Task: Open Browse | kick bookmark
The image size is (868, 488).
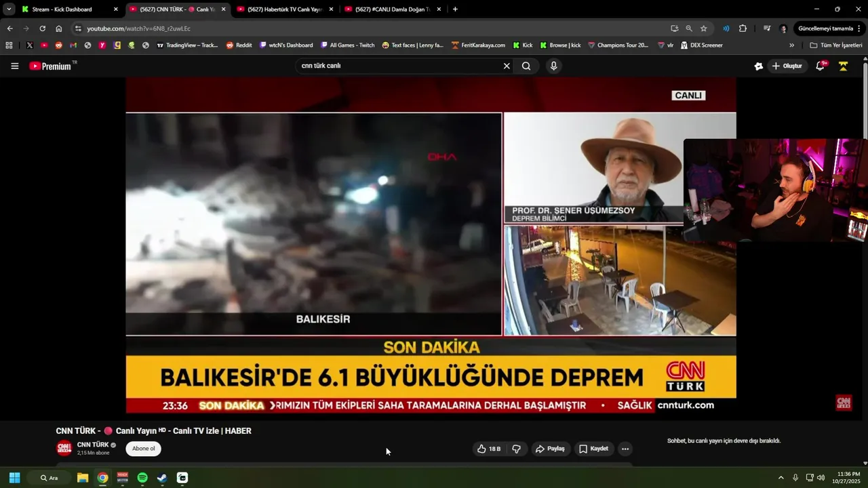Action: (x=560, y=45)
